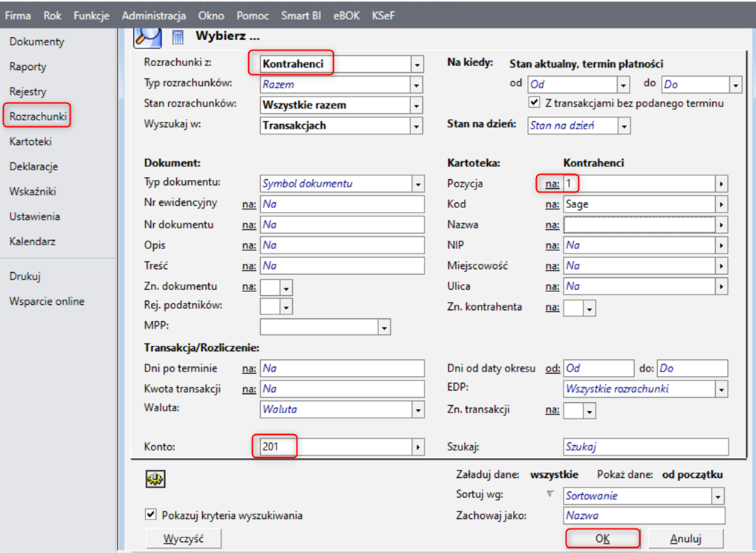Click in the Szukaj input field
756x553 pixels.
pos(645,447)
